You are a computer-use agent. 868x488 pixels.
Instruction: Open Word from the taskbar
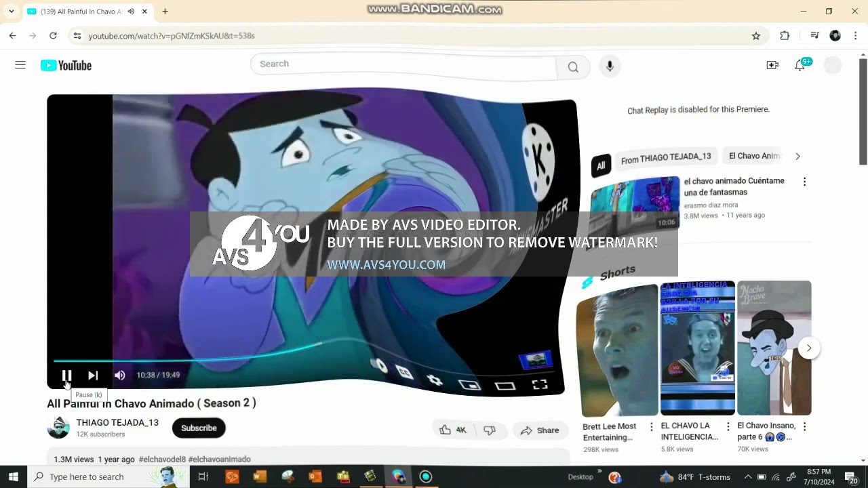point(260,476)
